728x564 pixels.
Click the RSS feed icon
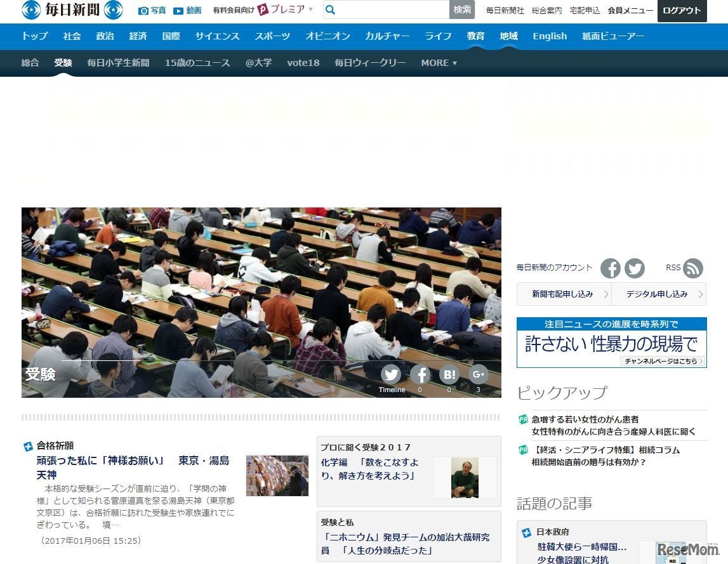click(693, 268)
